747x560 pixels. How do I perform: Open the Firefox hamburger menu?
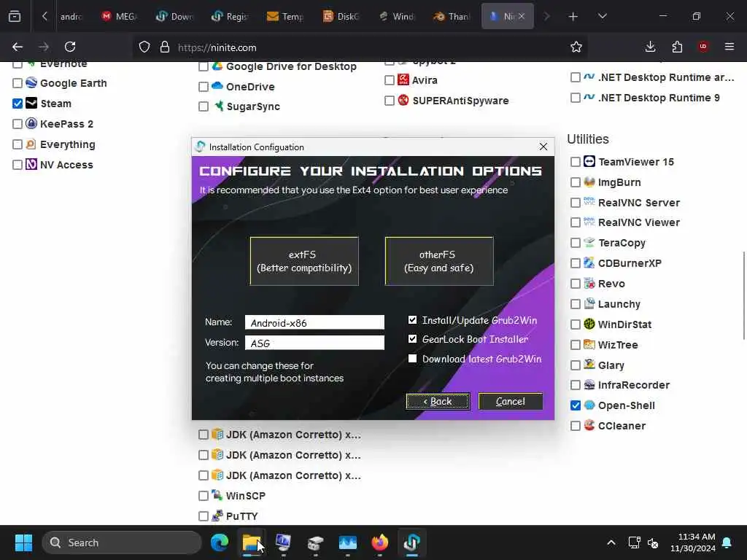point(729,47)
